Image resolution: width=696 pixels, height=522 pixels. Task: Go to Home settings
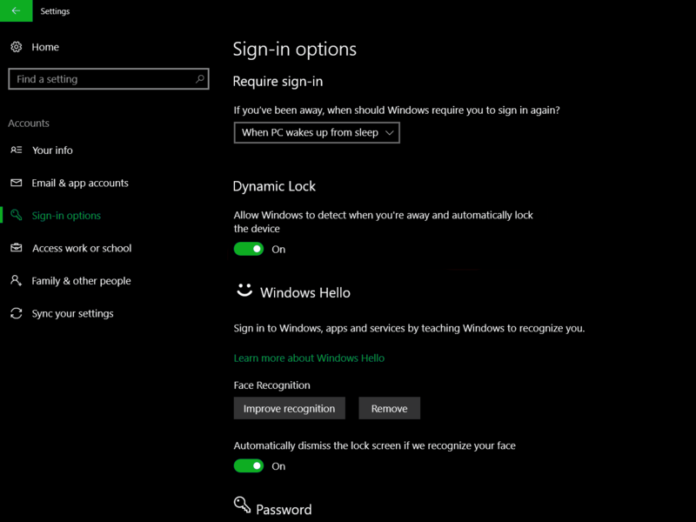45,47
